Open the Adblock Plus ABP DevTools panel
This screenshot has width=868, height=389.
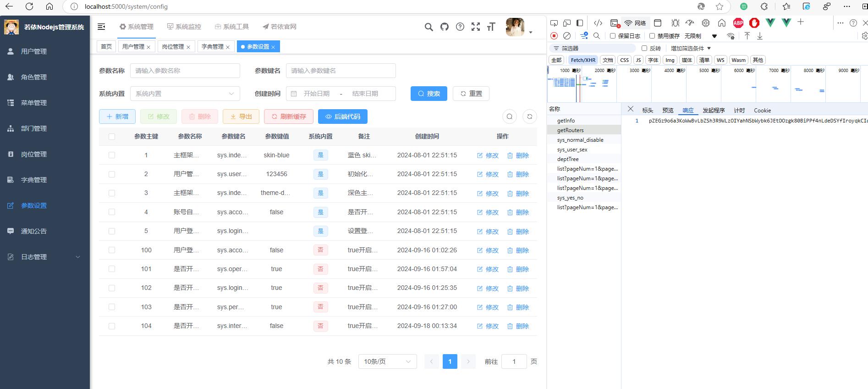click(738, 23)
